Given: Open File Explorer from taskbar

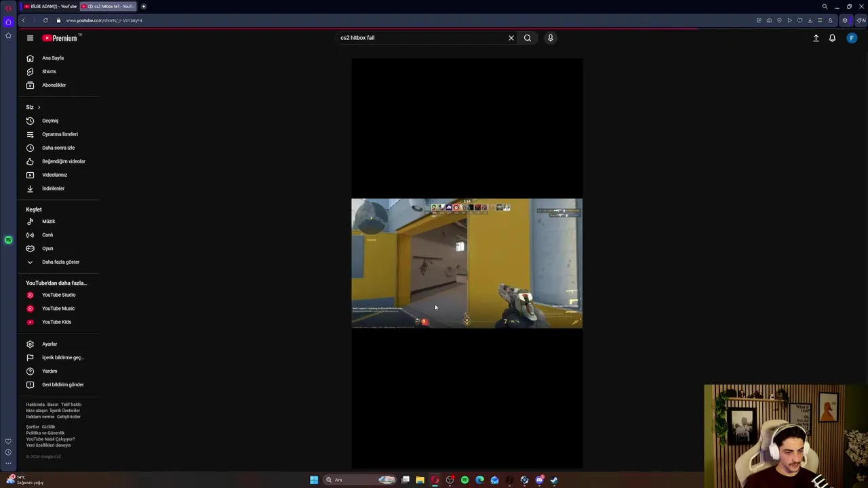Looking at the screenshot, I should [x=420, y=480].
